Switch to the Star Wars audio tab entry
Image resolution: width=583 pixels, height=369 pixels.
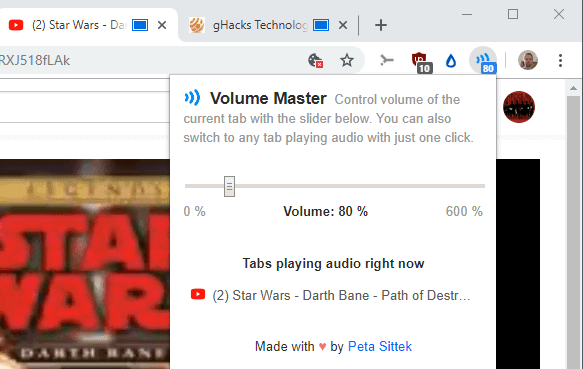[x=331, y=295]
